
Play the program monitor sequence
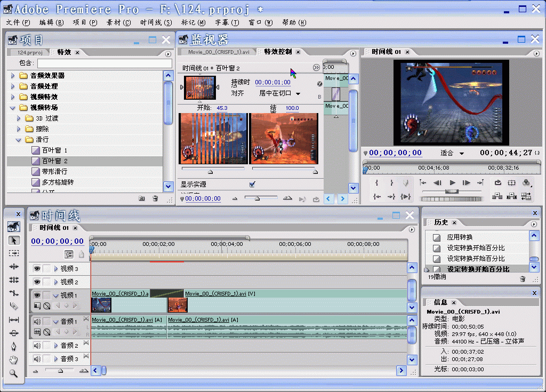tap(452, 182)
